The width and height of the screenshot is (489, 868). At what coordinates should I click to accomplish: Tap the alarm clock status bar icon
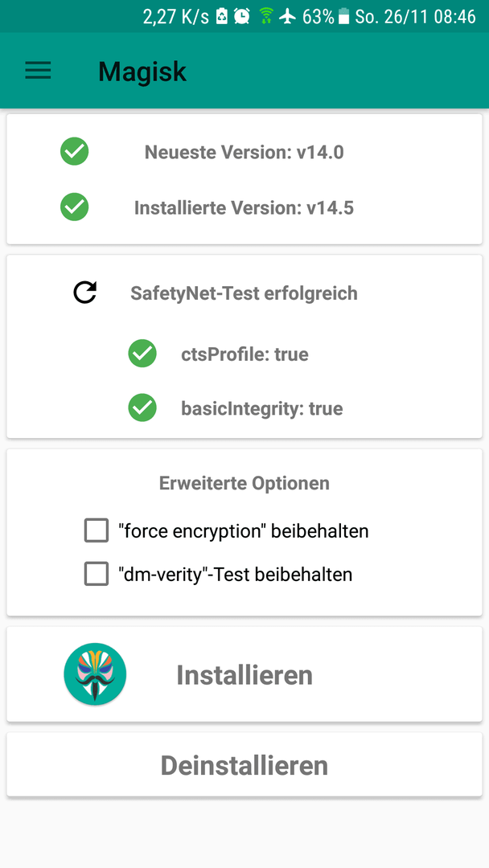(242, 16)
